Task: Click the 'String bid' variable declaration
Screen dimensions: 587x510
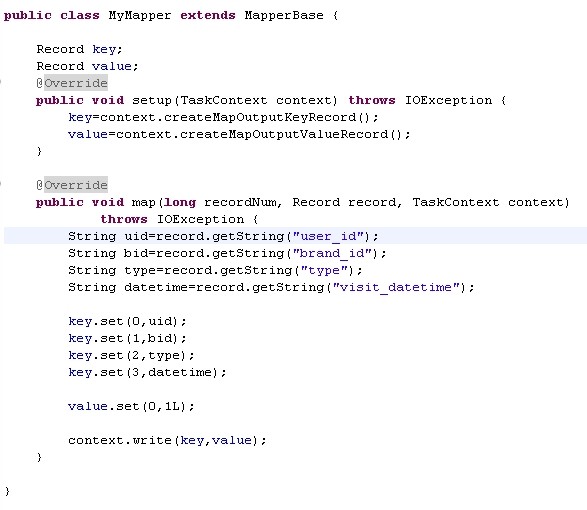Action: click(109, 254)
